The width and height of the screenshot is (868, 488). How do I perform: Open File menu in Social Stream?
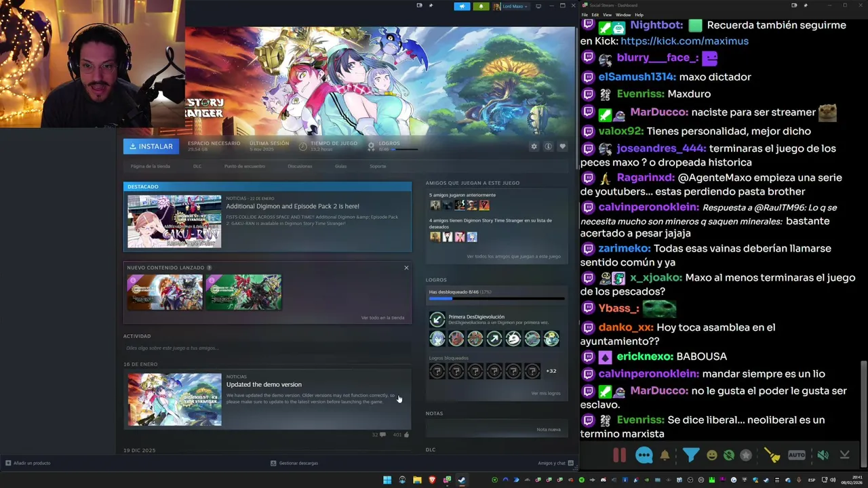(585, 15)
